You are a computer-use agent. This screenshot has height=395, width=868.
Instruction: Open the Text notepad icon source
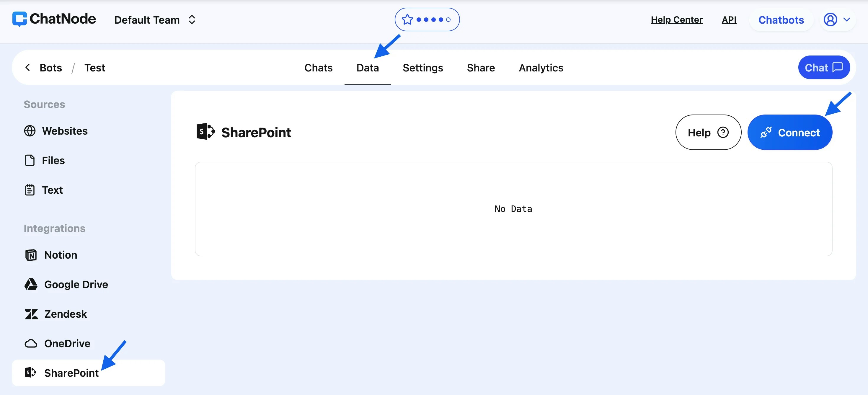point(30,190)
